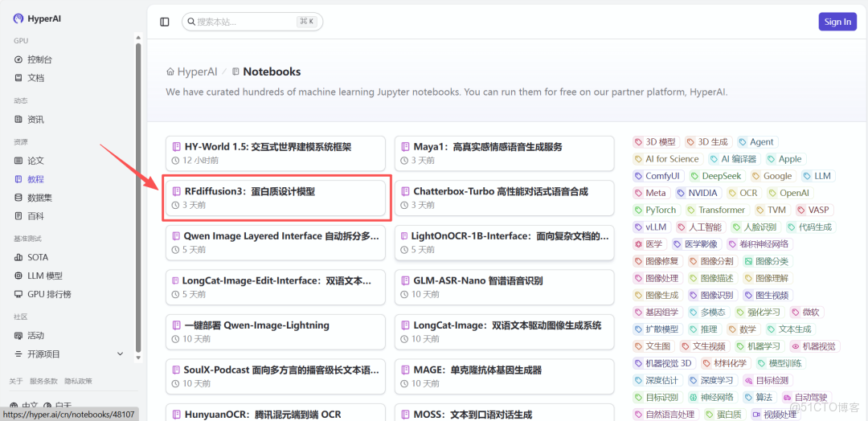Click the Sign In button
Screen dimensions: 868x421
tap(837, 22)
